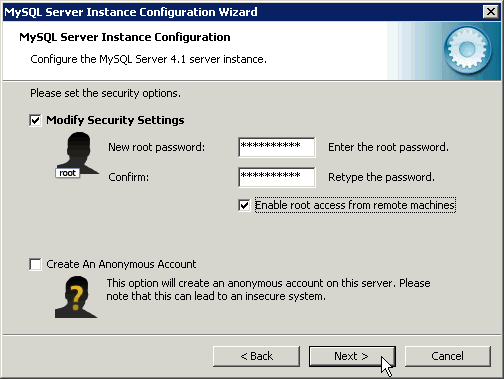The image size is (504, 379).
Task: Focus the Confirm password field
Action: [x=276, y=177]
